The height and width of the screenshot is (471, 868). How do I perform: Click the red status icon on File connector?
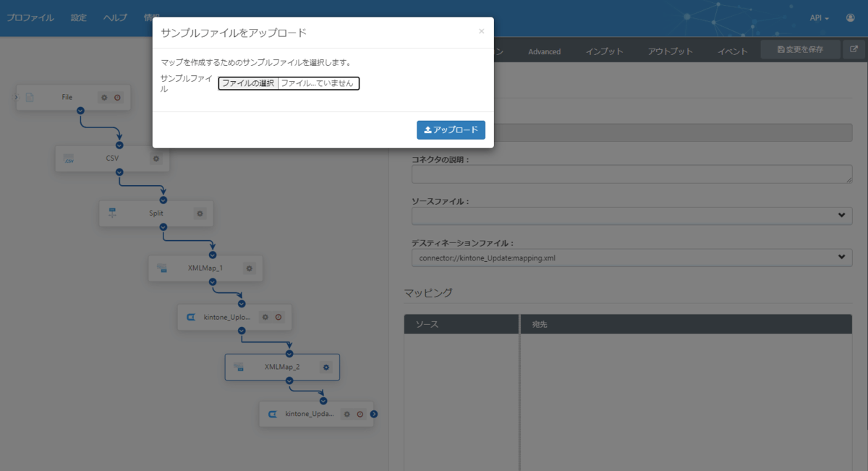[117, 97]
